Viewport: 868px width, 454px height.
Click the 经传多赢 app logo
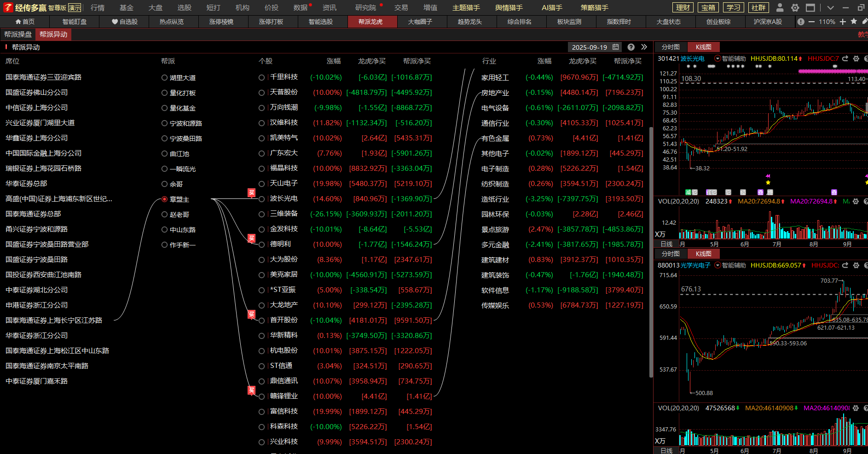(x=25, y=7)
